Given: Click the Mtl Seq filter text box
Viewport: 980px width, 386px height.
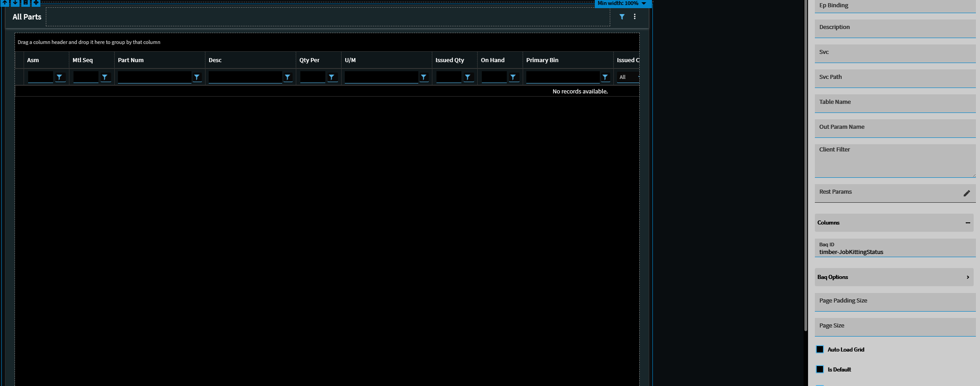Looking at the screenshot, I should 86,77.
